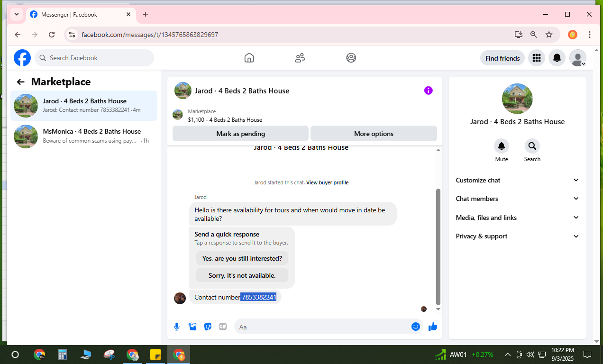Open the Chrome profile avatar in toolbar
The height and width of the screenshot is (364, 603).
coord(573,35)
